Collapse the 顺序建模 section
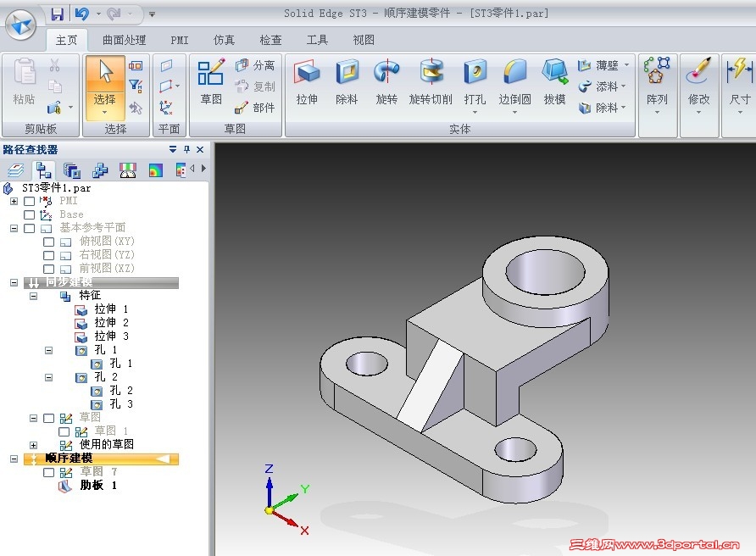 click(x=14, y=459)
